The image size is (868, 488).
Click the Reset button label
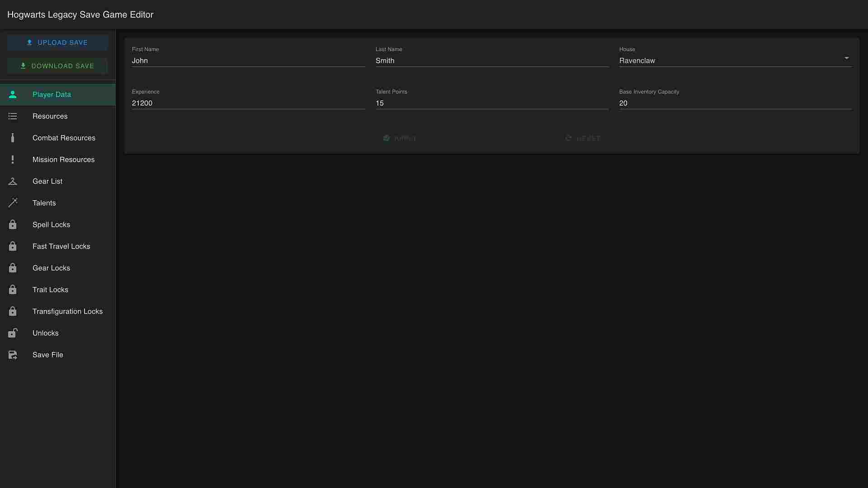pos(589,138)
